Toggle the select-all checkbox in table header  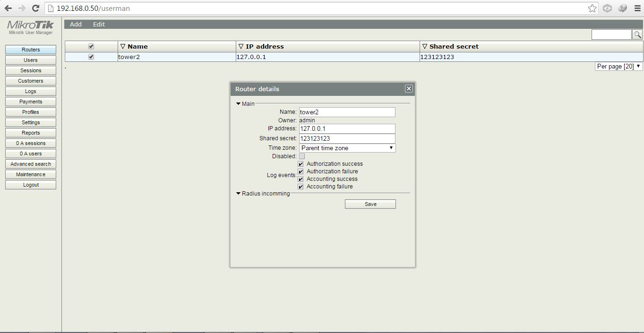pos(91,46)
